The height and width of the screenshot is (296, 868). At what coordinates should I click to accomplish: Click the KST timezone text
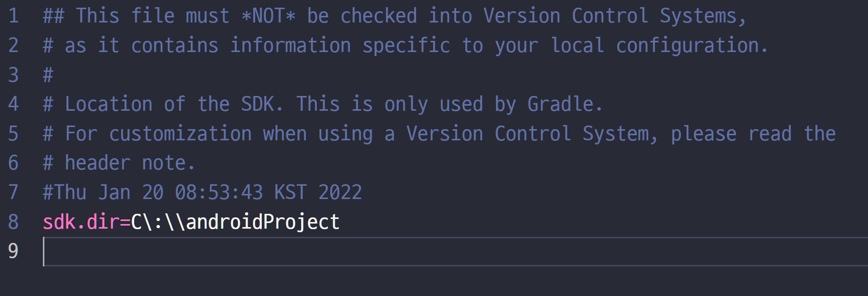(290, 193)
